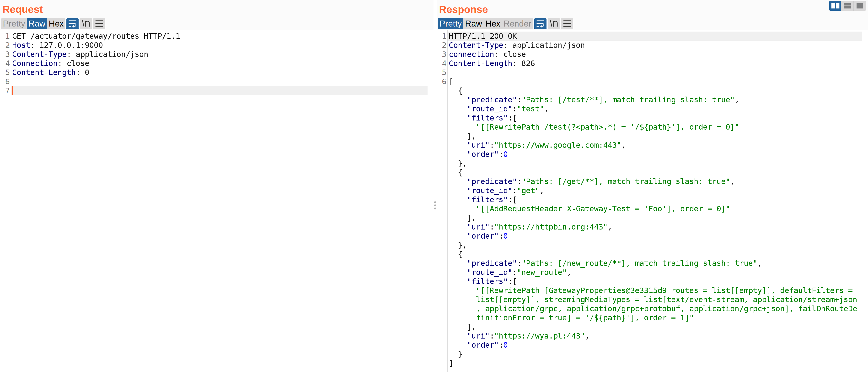Select single tabbed panel layout icon

(x=860, y=6)
